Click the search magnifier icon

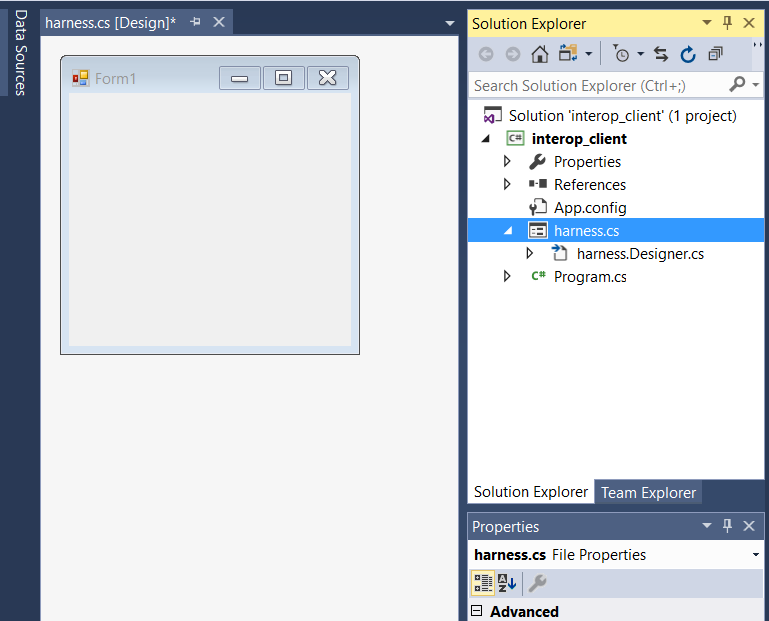pyautogui.click(x=737, y=84)
